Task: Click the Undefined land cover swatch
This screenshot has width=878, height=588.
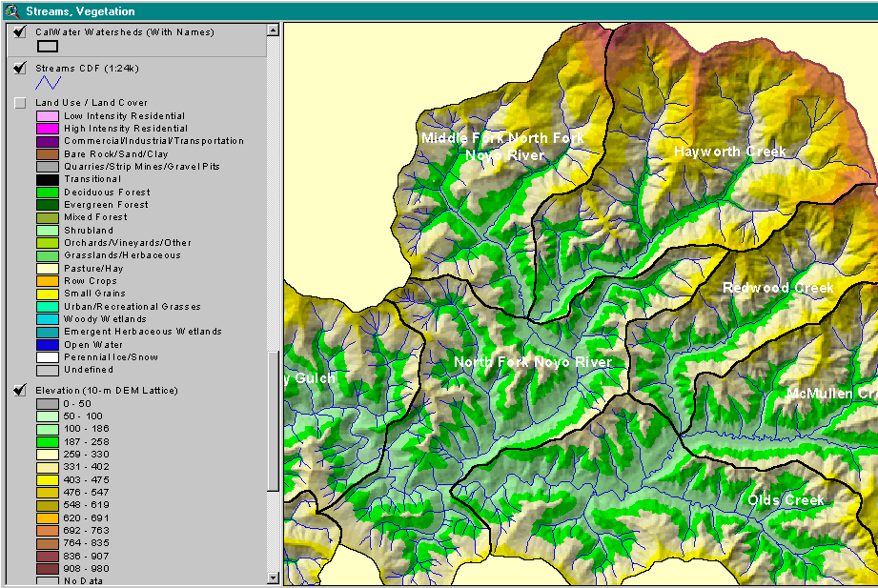Action: pyautogui.click(x=48, y=370)
